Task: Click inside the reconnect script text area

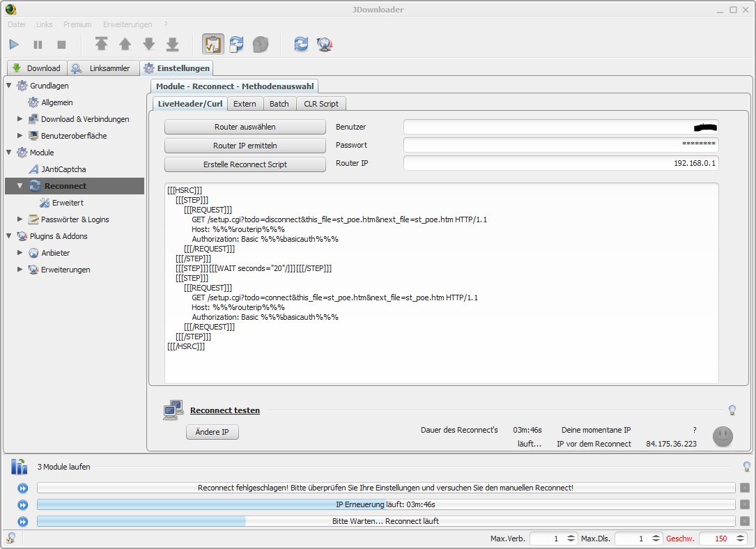Action: pyautogui.click(x=441, y=283)
